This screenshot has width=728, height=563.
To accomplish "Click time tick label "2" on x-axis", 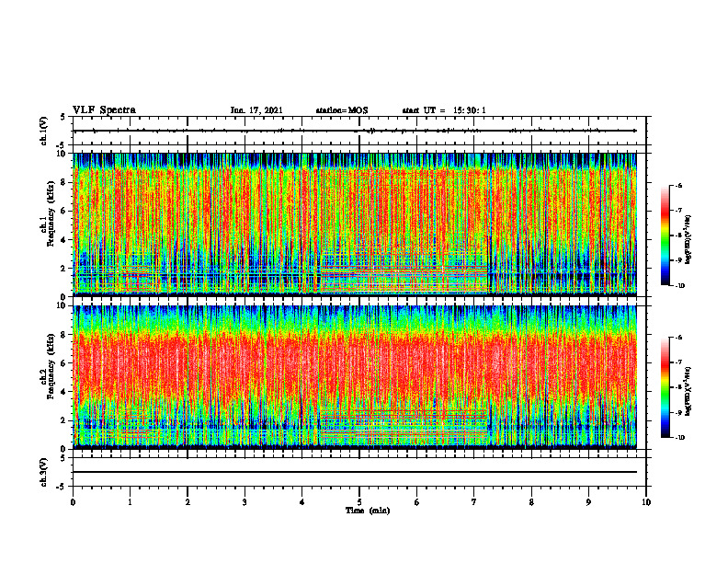I will click(188, 502).
